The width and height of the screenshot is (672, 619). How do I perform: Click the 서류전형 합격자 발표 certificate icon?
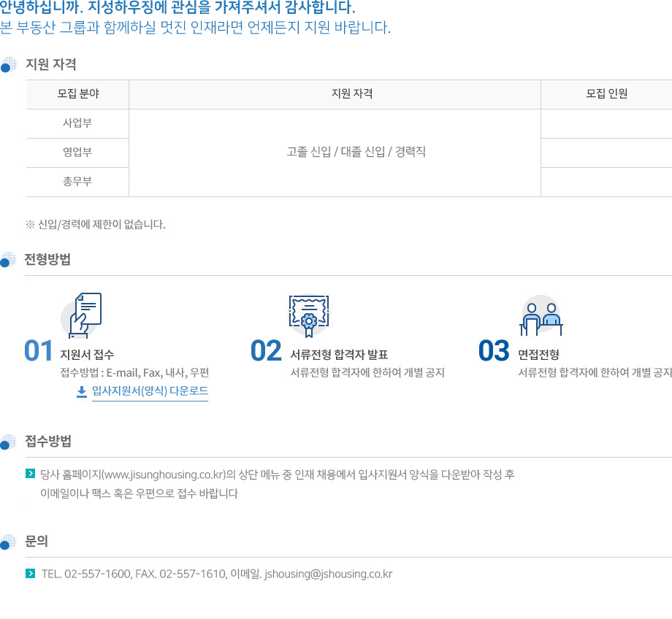tap(308, 316)
